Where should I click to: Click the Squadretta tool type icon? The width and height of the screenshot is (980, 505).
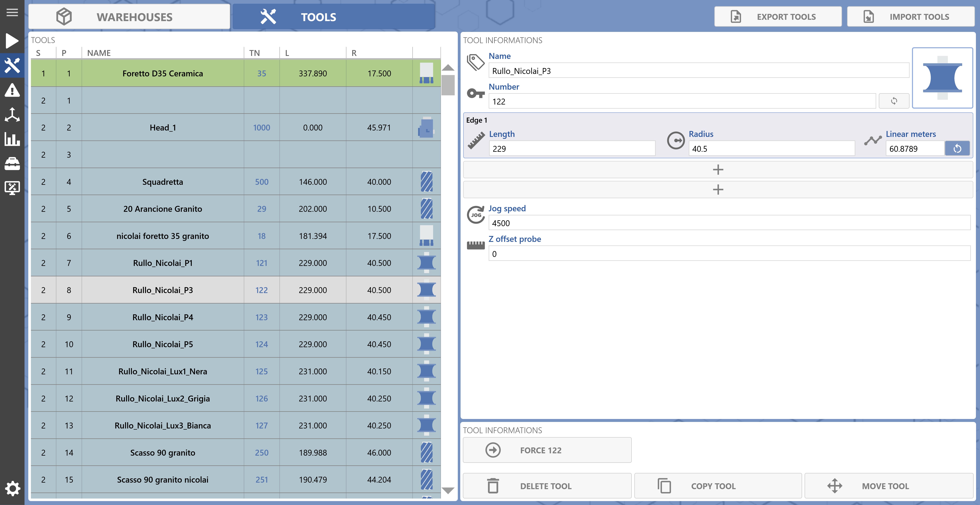426,182
